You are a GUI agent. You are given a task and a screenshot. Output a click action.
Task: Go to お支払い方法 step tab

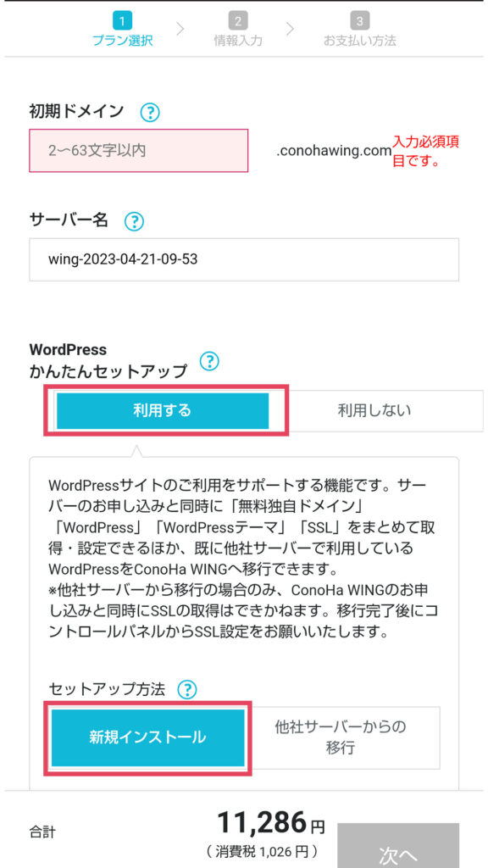(x=359, y=41)
